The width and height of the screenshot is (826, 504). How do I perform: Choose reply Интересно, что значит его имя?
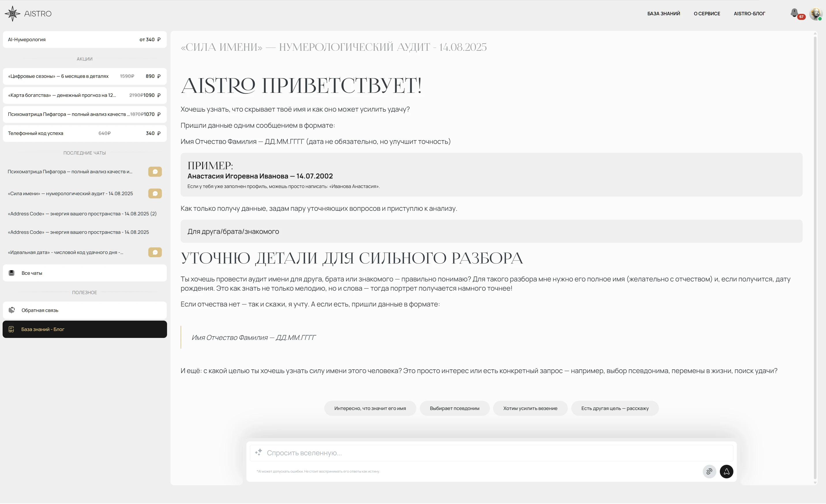click(x=370, y=409)
